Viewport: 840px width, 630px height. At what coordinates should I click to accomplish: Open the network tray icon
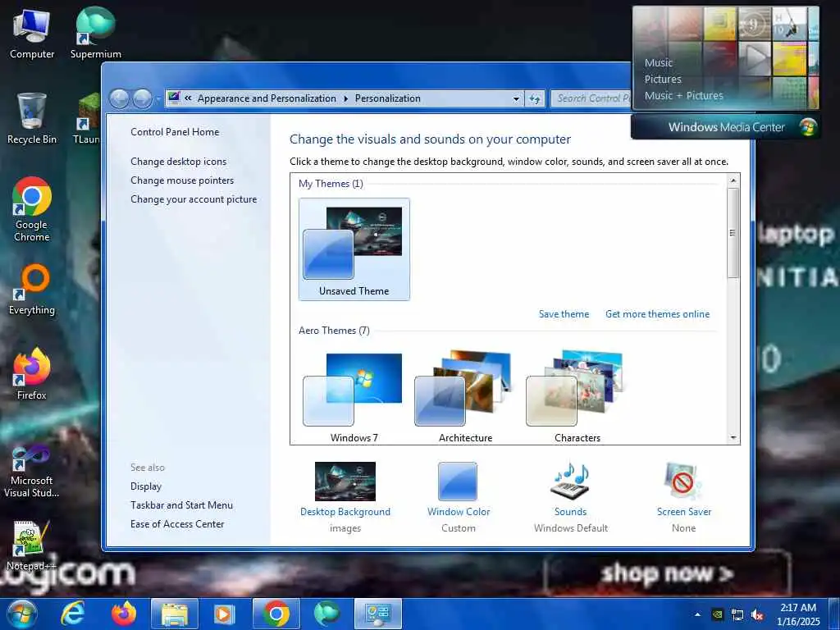click(x=737, y=614)
